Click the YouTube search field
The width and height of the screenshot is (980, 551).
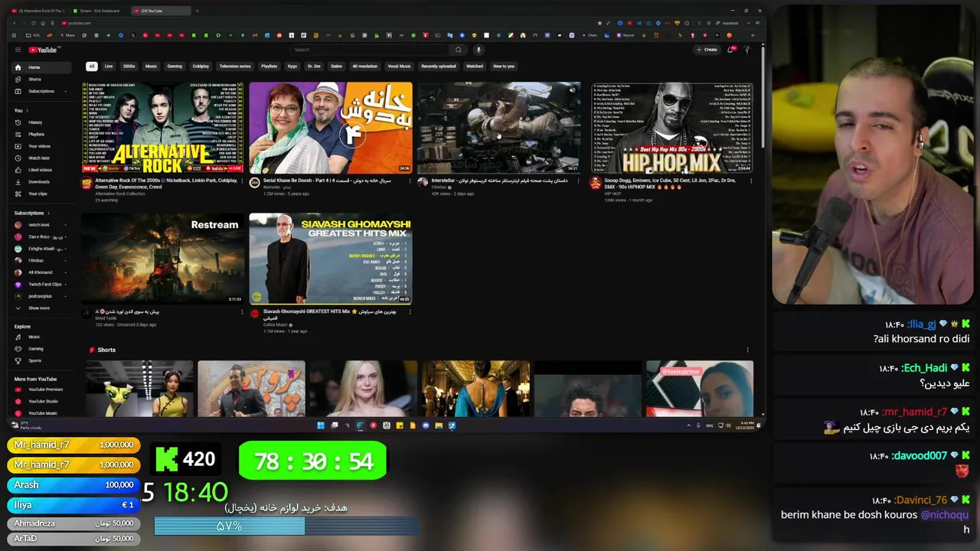370,50
